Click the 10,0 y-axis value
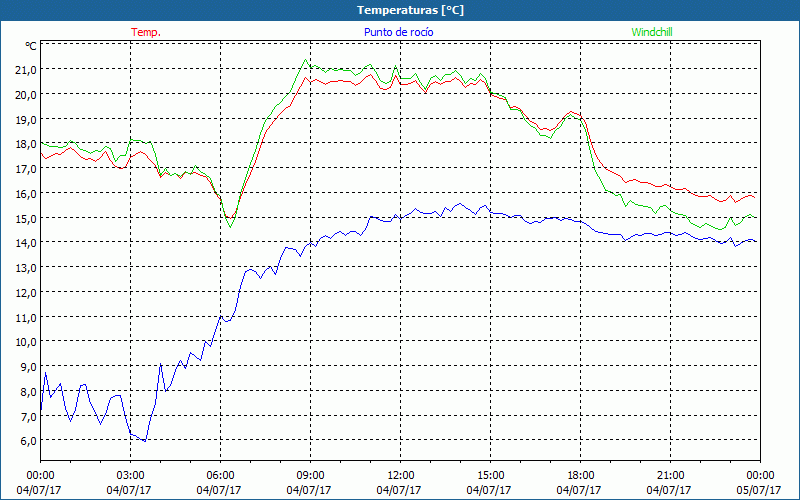 tap(26, 342)
